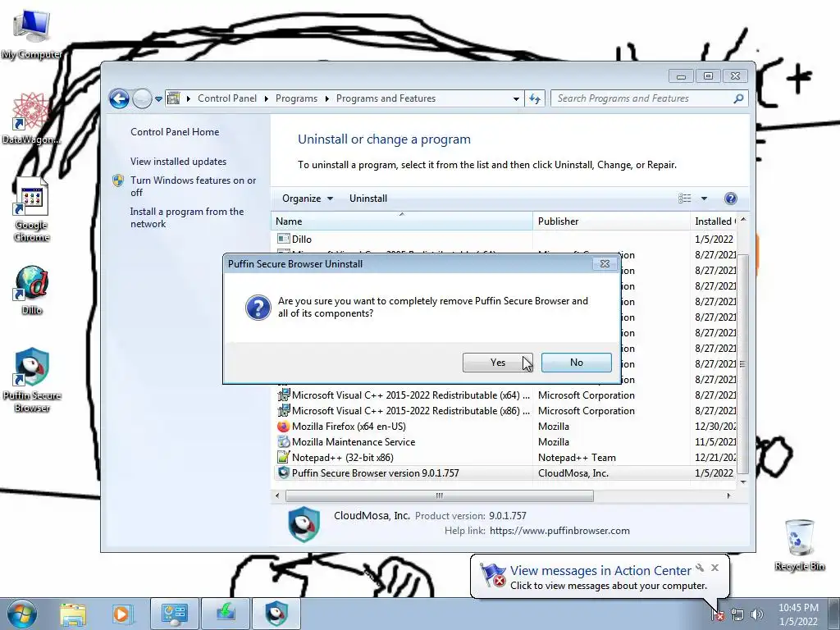Open the help question mark icon
This screenshot has width=840, height=630.
(730, 199)
